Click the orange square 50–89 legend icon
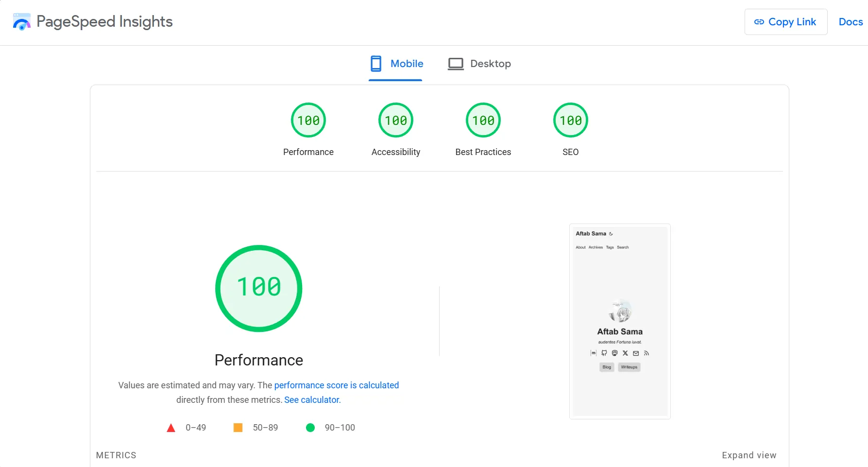 pos(238,428)
